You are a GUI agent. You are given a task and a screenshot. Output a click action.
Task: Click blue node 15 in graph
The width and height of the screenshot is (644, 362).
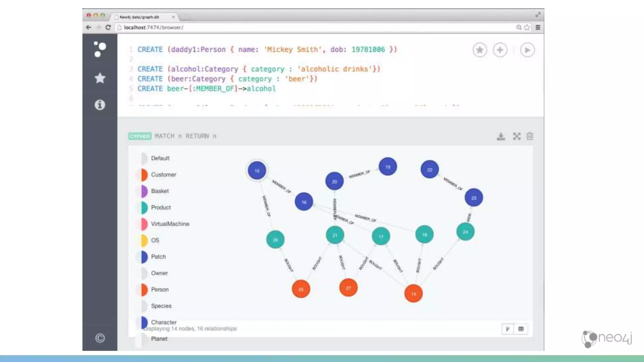pos(257,171)
